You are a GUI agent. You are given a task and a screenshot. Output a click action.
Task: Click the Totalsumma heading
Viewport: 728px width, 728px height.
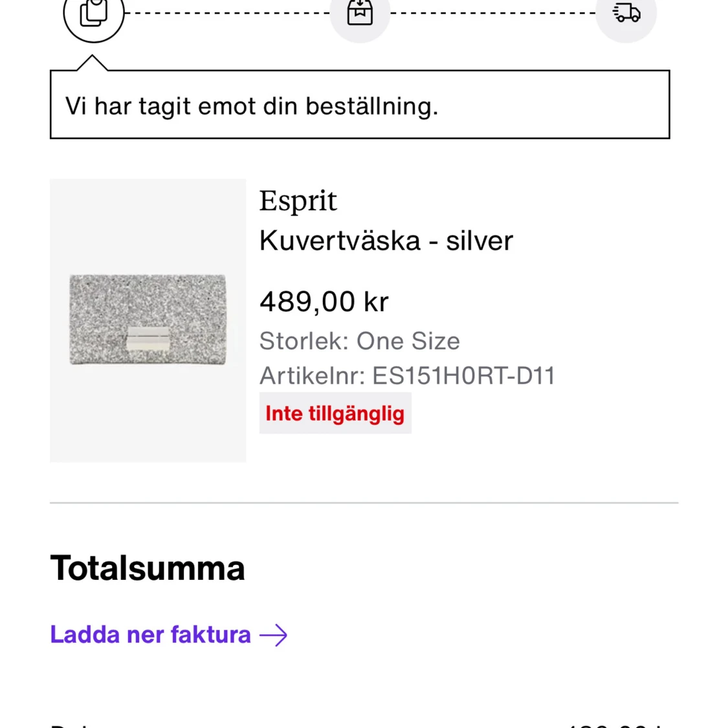(x=147, y=568)
